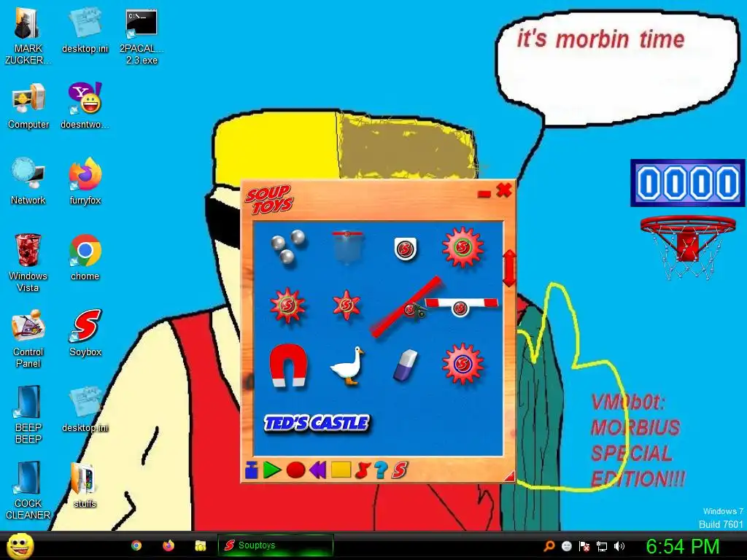The image size is (747, 560).
Task: Launch Firefox from the taskbar
Action: [x=169, y=545]
